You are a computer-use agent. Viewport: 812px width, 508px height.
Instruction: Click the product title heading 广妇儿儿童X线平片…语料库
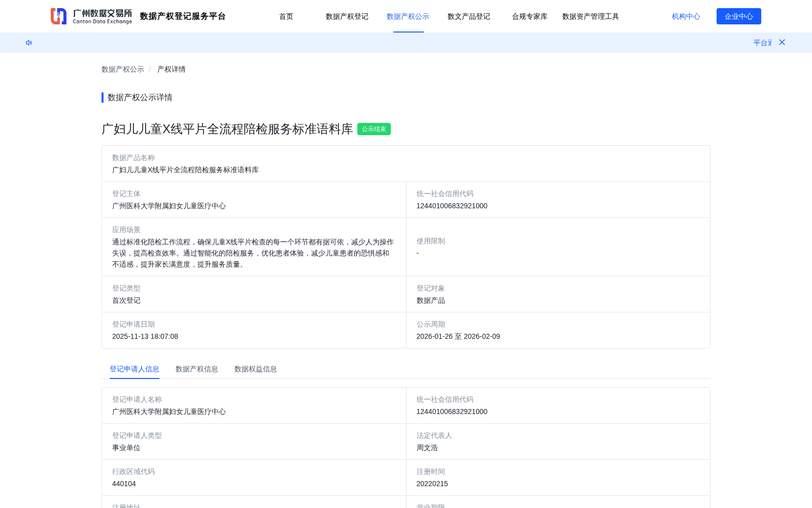pyautogui.click(x=227, y=129)
